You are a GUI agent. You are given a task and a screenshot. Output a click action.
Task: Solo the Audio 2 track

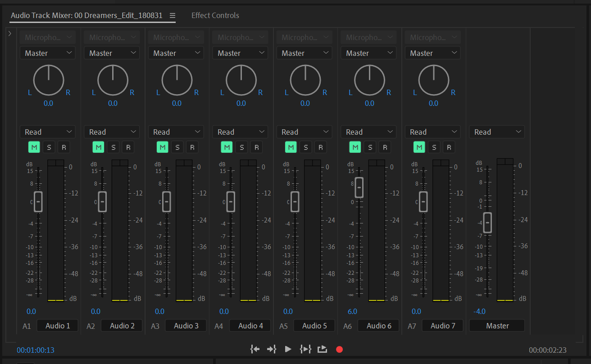coord(114,147)
